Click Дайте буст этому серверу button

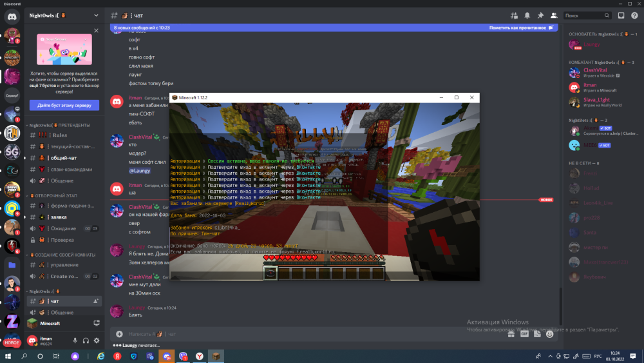64,105
